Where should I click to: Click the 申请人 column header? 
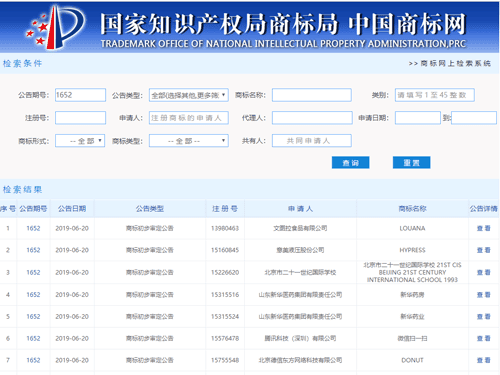pos(300,209)
